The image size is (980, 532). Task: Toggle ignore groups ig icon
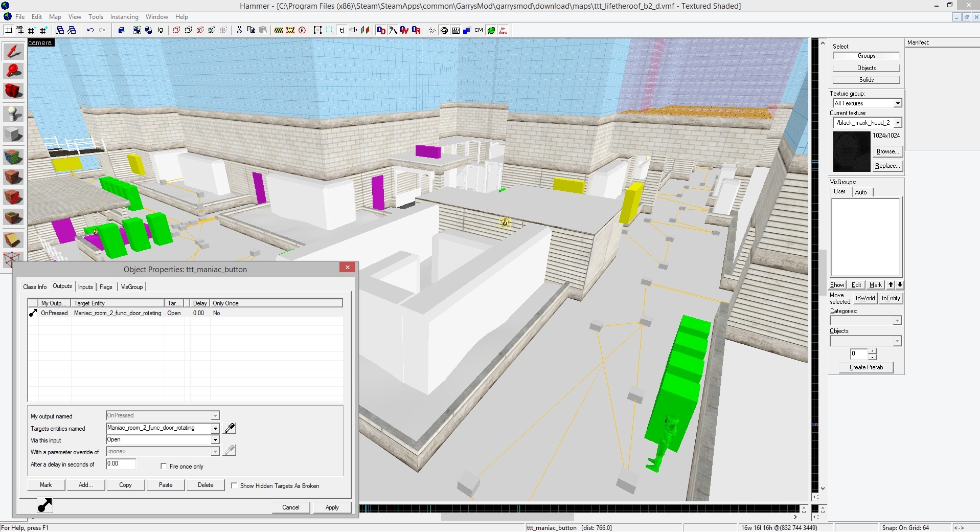coord(161,30)
